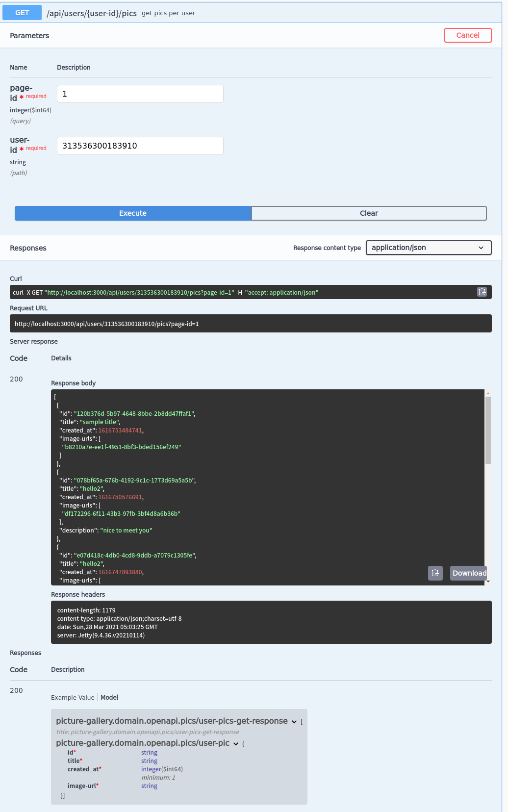Select the id 078bf65a-676b-4192-9c1c-1773d69a5a5b
508x812 pixels.
click(134, 480)
